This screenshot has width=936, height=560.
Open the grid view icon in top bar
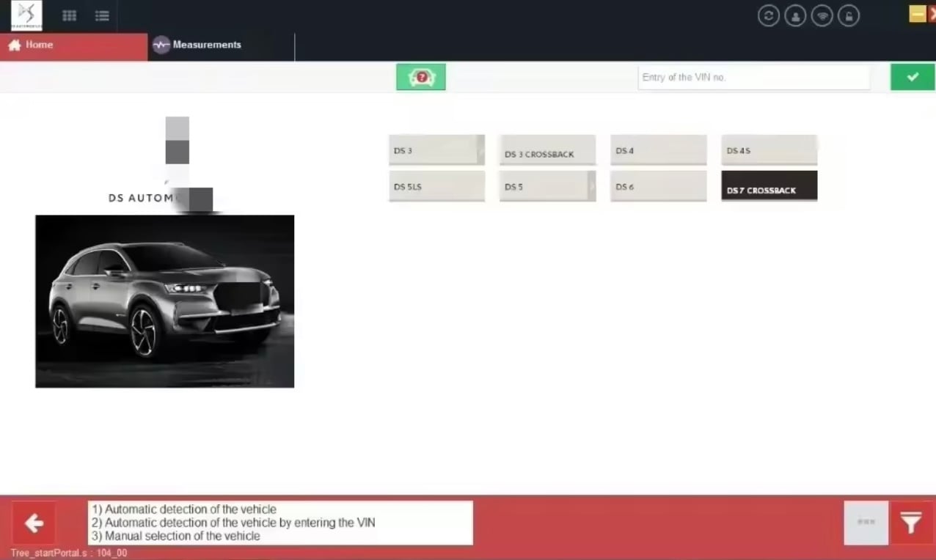pyautogui.click(x=70, y=15)
